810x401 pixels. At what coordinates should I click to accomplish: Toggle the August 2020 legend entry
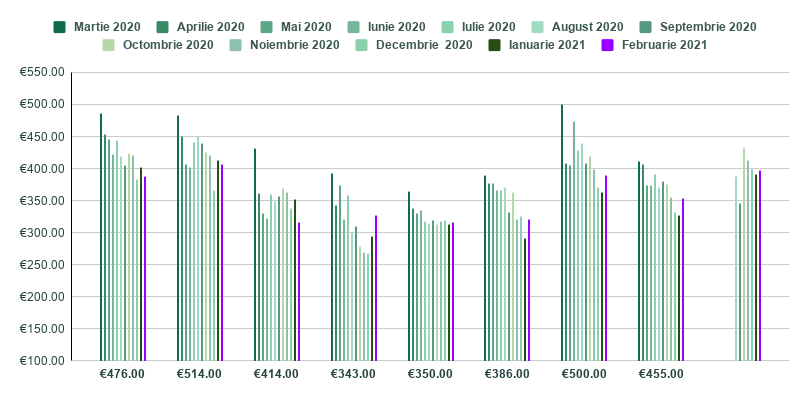click(x=586, y=27)
